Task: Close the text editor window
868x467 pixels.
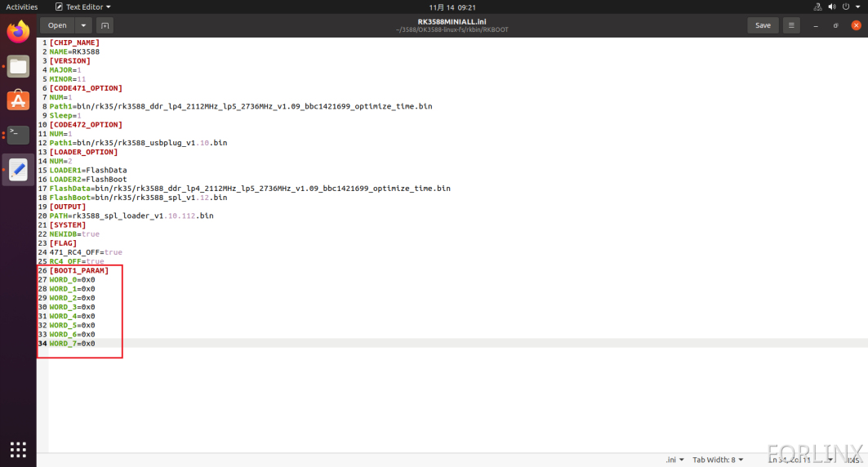Action: (x=856, y=25)
